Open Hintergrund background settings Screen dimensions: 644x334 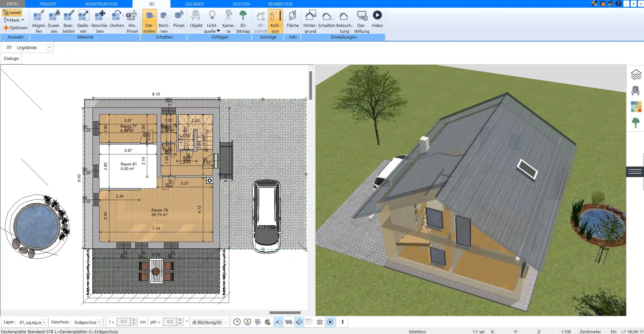tap(310, 21)
